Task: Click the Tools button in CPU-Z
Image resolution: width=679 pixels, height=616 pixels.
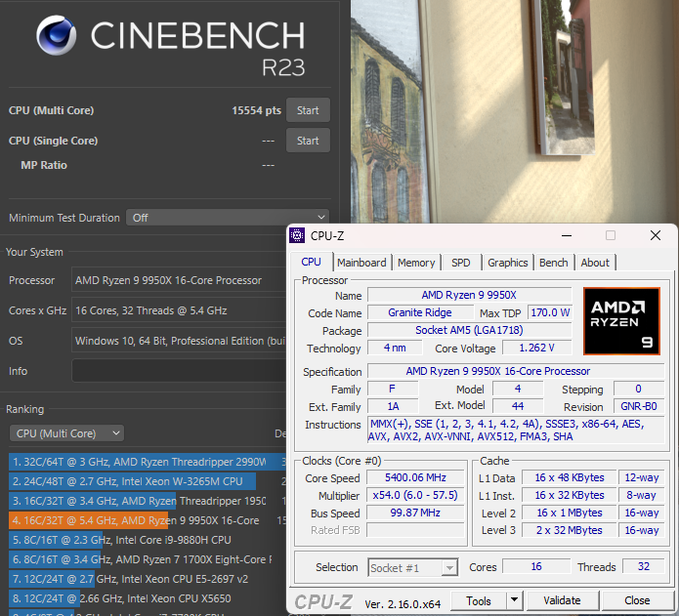Action: 479,600
